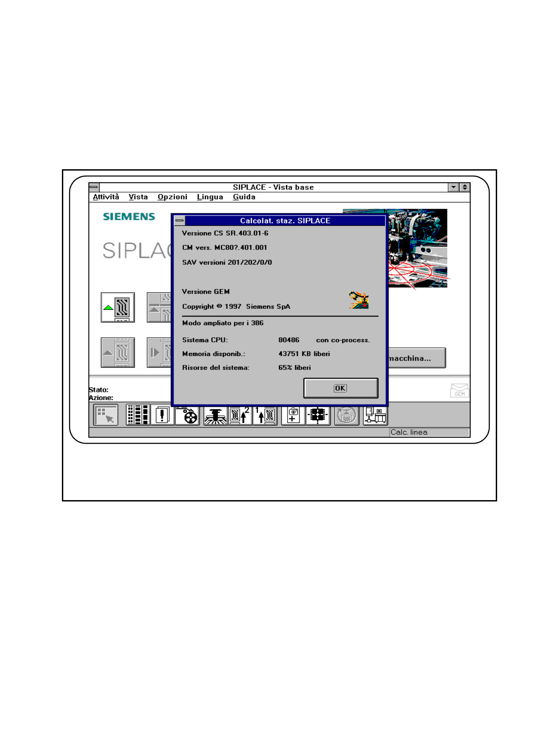The width and height of the screenshot is (533, 756).
Task: Click the GEM envelope icon
Action: click(x=459, y=391)
